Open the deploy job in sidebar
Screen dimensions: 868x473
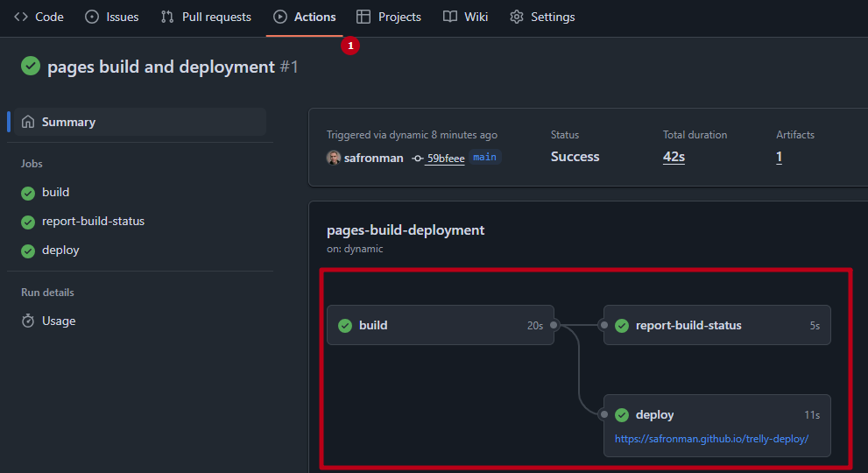60,250
